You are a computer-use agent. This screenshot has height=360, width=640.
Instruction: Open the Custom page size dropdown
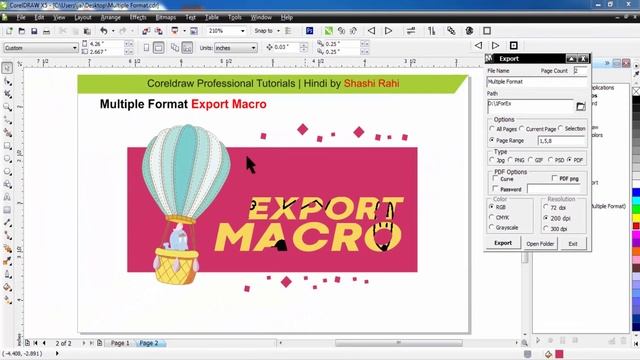[x=74, y=48]
